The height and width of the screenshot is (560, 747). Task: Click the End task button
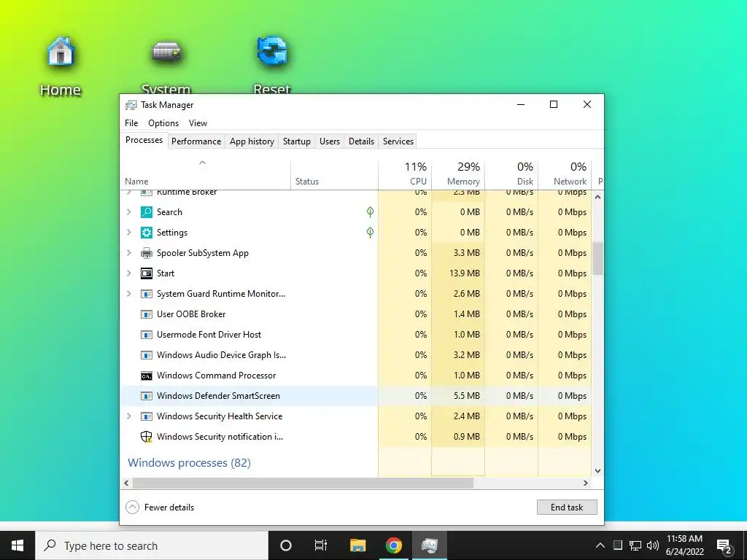(x=566, y=507)
